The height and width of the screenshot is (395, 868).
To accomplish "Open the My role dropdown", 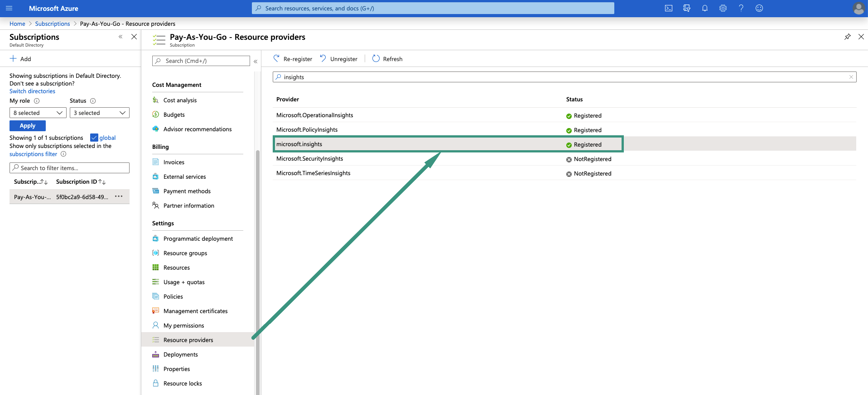I will (38, 113).
